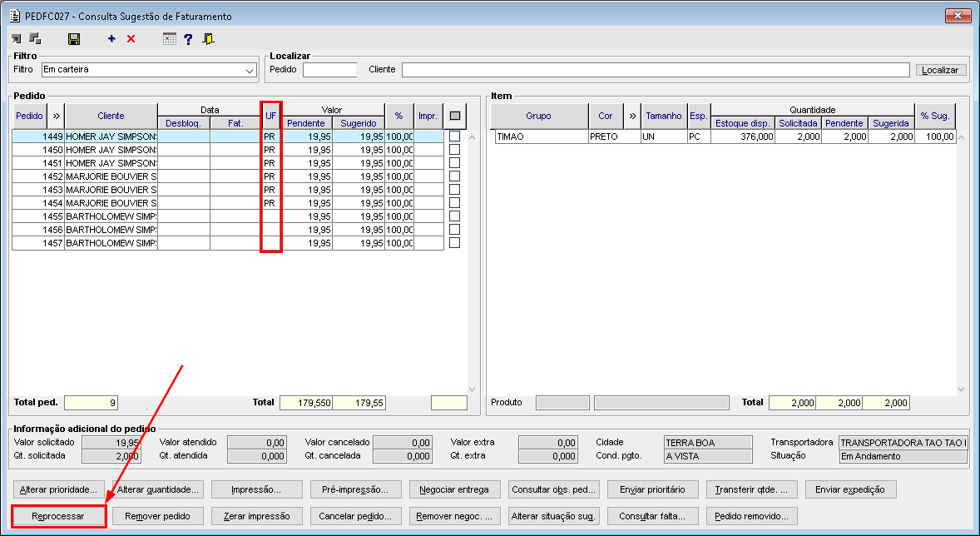Click the Consultar obs. ped... button

(x=554, y=489)
